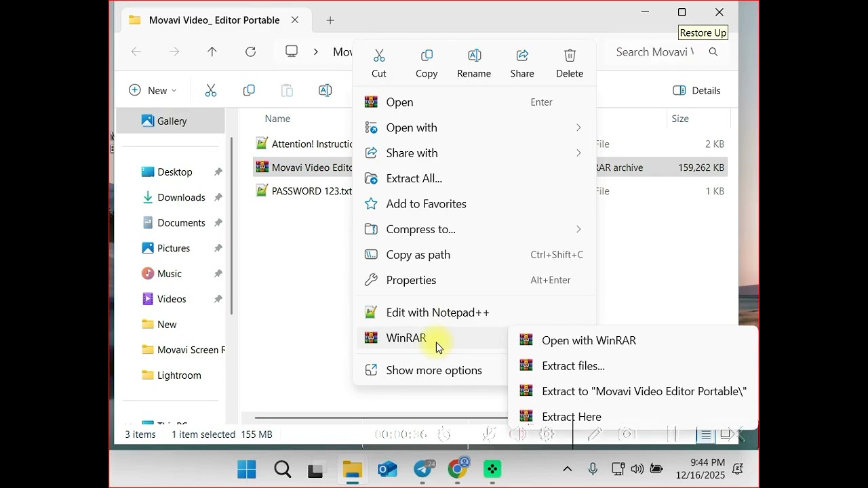The image size is (868, 488).
Task: Select the Attention! Instructions file
Action: click(304, 144)
